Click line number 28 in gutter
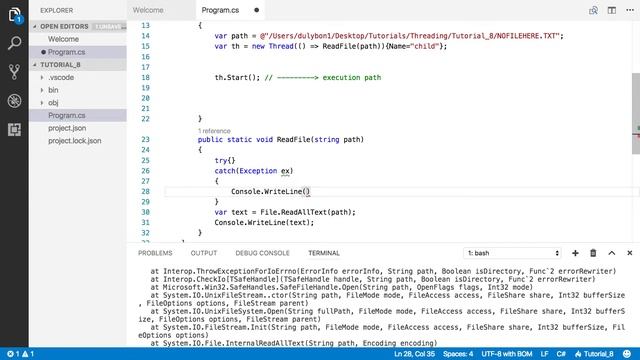This screenshot has width=640, height=360. click(145, 191)
